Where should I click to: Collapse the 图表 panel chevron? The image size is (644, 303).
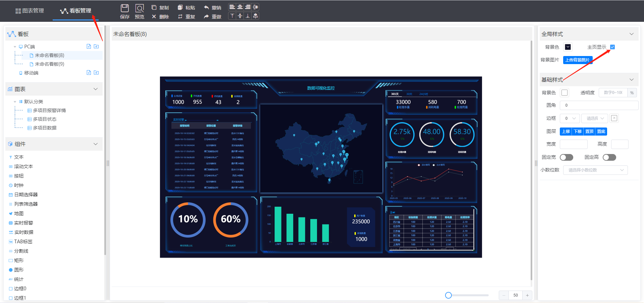(x=96, y=89)
